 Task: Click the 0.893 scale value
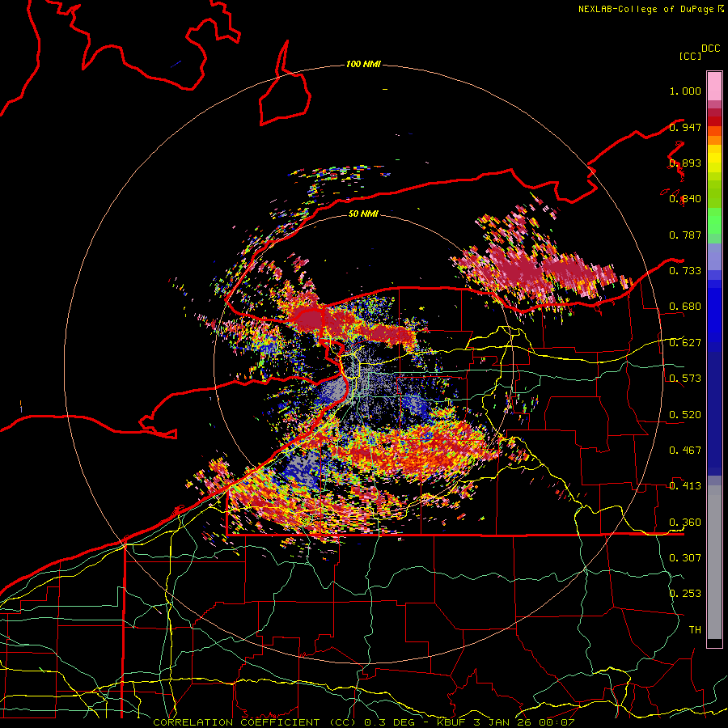tap(685, 163)
